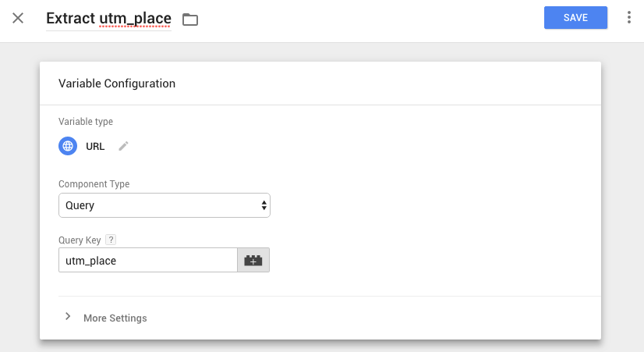Open the variable picker brick icon
The width and height of the screenshot is (644, 352).
click(253, 261)
